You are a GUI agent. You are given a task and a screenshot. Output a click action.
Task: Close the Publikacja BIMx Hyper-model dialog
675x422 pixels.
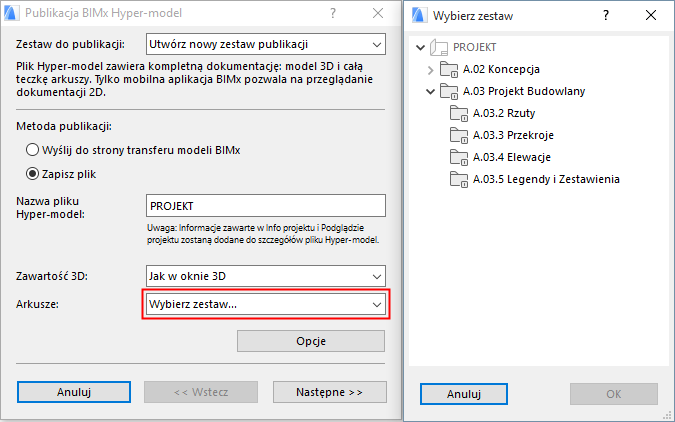[x=378, y=13]
